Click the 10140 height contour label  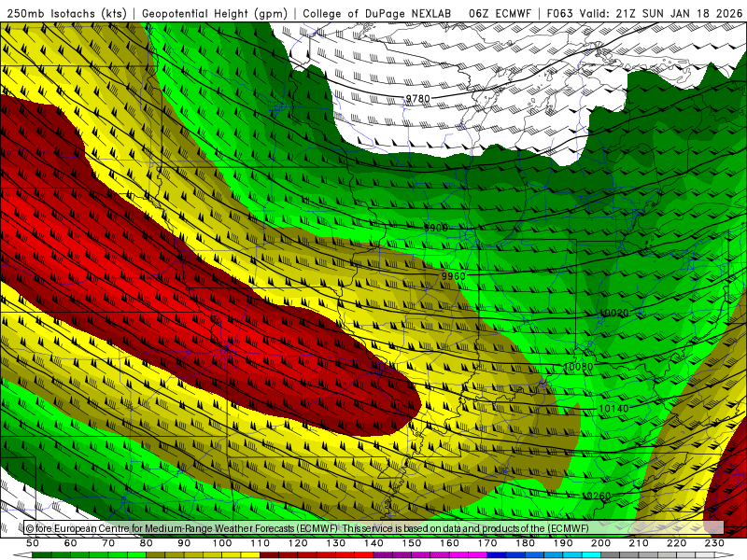[613, 409]
